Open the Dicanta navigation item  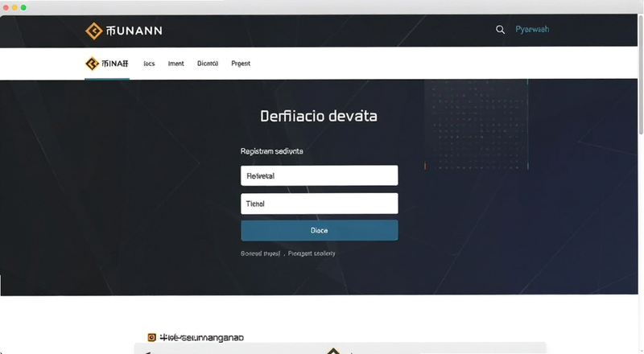[x=208, y=64]
